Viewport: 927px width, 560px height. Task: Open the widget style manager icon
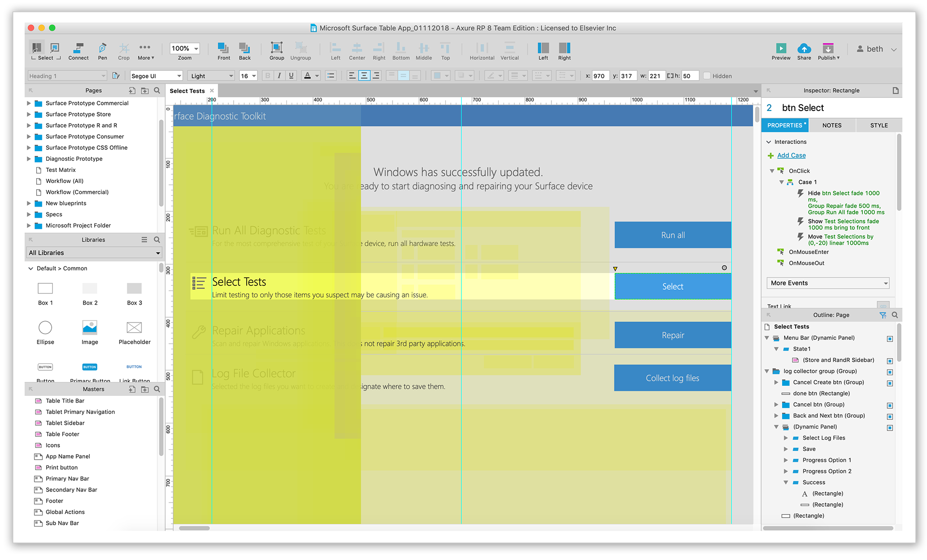(x=116, y=76)
